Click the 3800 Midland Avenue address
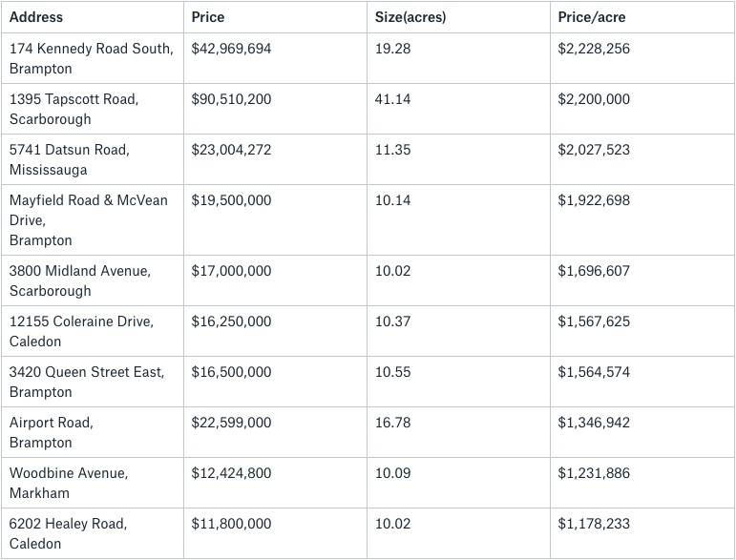The width and height of the screenshot is (736, 560). click(79, 280)
